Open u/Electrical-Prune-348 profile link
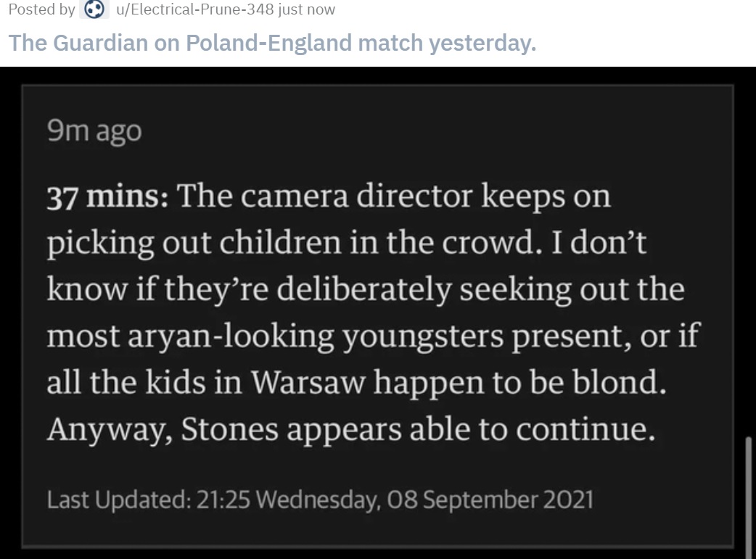The width and height of the screenshot is (756, 559). pyautogui.click(x=189, y=9)
